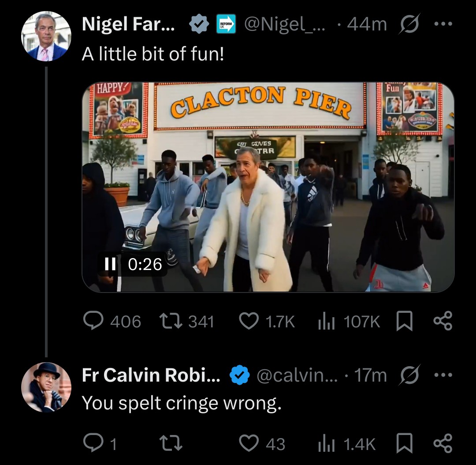Screen dimensions: 476x465
Task: View analytics for post with 107K views
Action: coord(326,322)
